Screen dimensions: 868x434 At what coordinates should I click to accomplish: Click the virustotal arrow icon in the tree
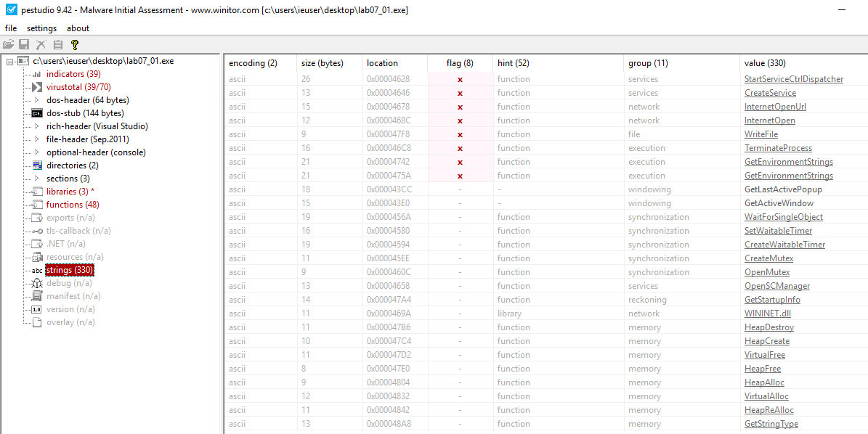pyautogui.click(x=36, y=87)
